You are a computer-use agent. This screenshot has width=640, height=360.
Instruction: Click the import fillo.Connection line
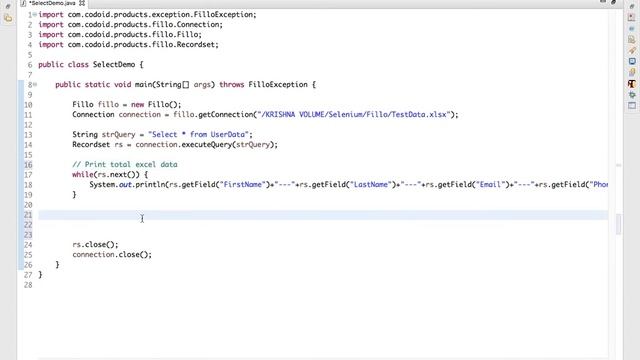tap(131, 24)
